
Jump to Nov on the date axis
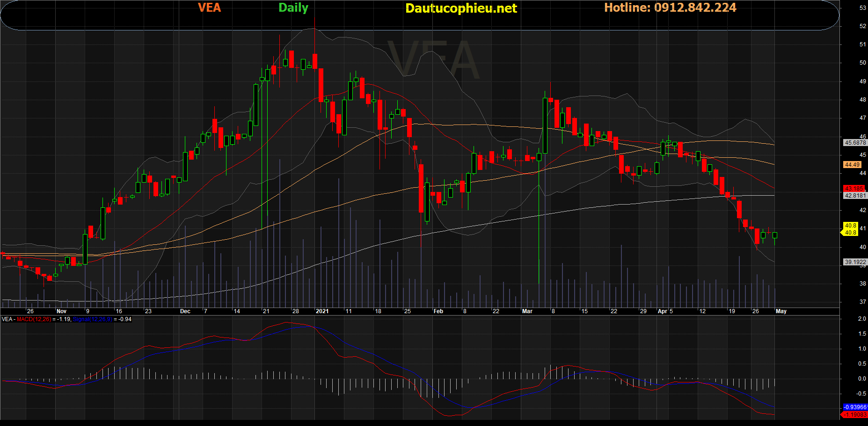click(x=61, y=311)
